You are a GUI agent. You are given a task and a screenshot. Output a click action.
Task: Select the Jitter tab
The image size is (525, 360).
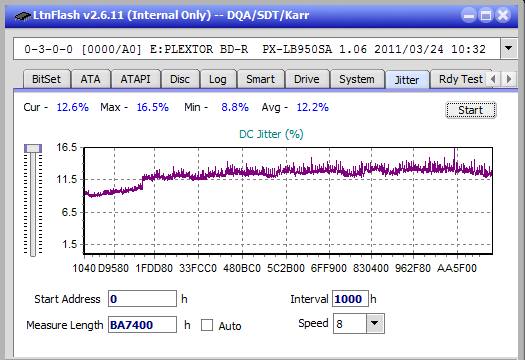[x=407, y=80]
